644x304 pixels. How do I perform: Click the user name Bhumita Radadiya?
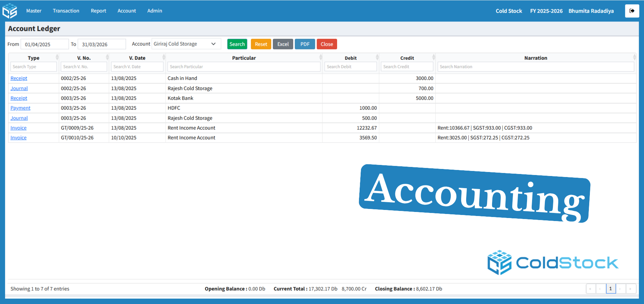591,11
